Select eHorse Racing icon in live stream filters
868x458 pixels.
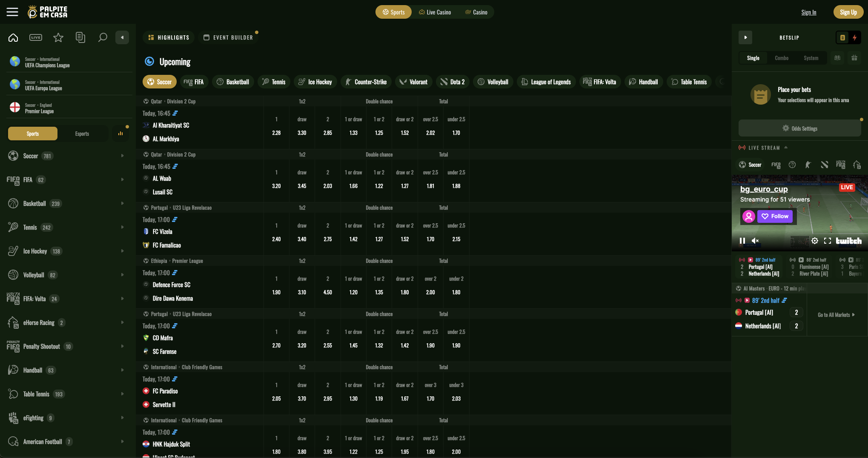857,165
